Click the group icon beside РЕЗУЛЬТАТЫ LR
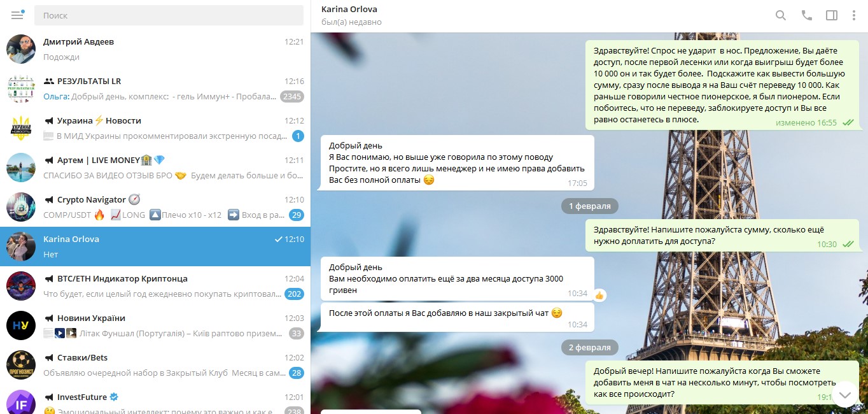868x414 pixels. 48,82
